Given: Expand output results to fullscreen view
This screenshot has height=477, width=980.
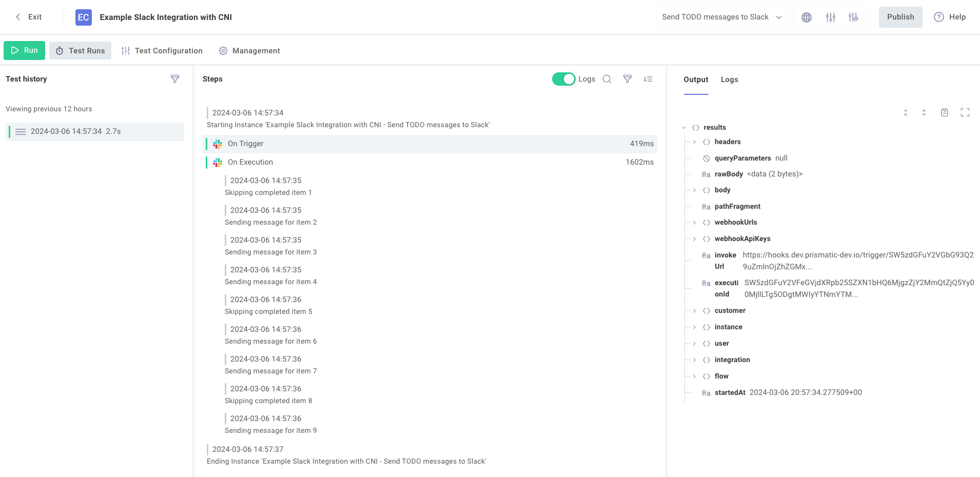Looking at the screenshot, I should click(966, 112).
